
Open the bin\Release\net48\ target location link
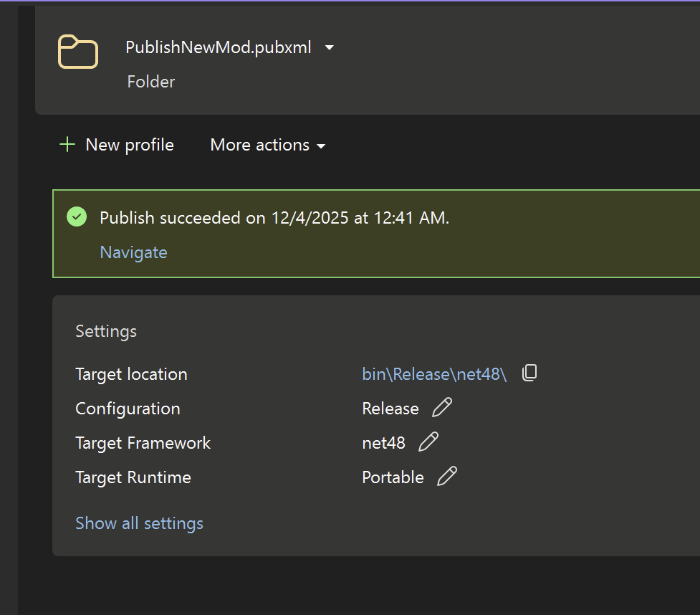(434, 374)
